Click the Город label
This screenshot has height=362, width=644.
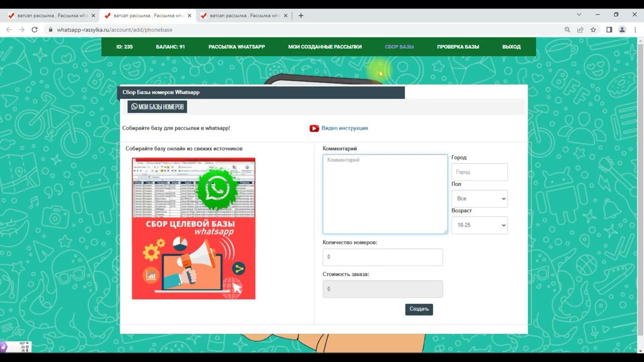[459, 158]
